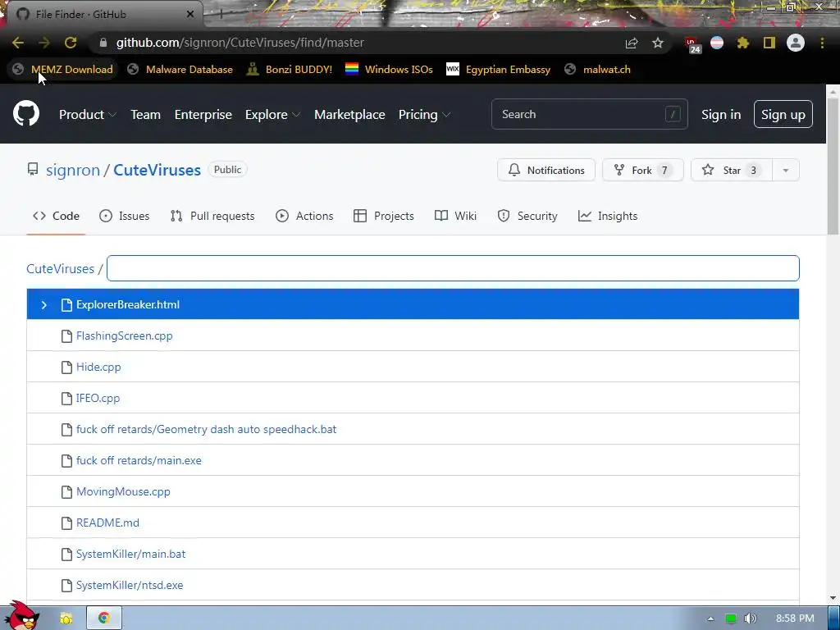Click the Notifications button

pyautogui.click(x=546, y=171)
